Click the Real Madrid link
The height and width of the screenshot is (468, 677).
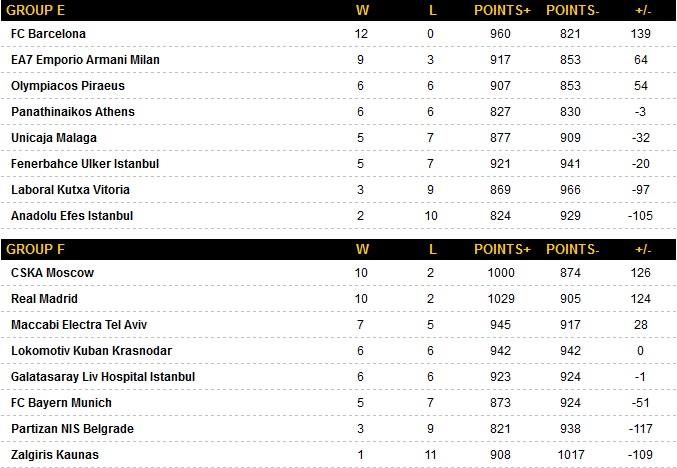coord(44,298)
